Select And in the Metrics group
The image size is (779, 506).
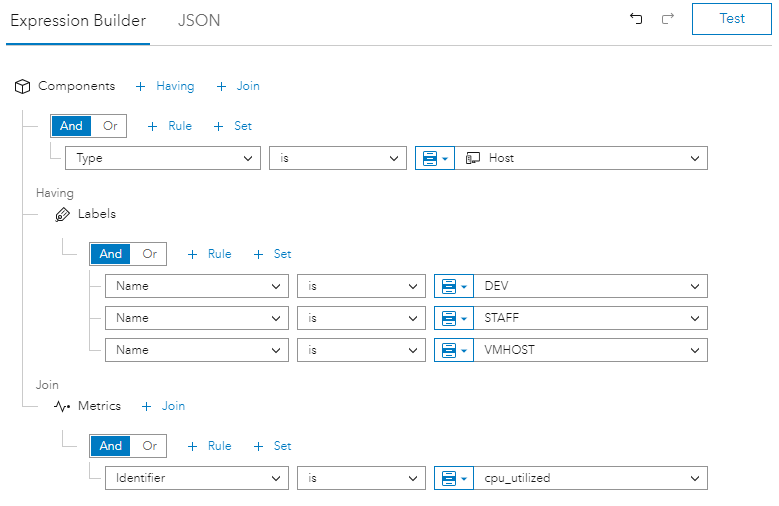[x=111, y=446]
